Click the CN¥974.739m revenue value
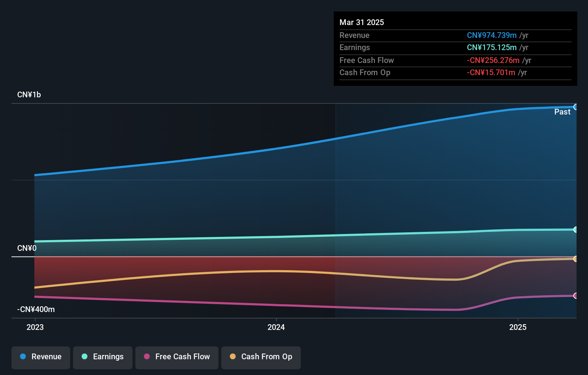588x375 pixels. pyautogui.click(x=492, y=35)
